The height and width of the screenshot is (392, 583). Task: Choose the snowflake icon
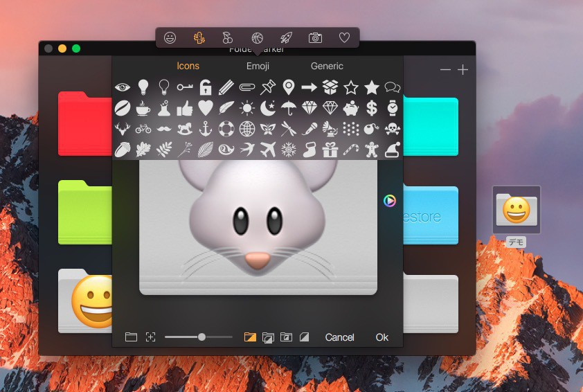pyautogui.click(x=289, y=150)
